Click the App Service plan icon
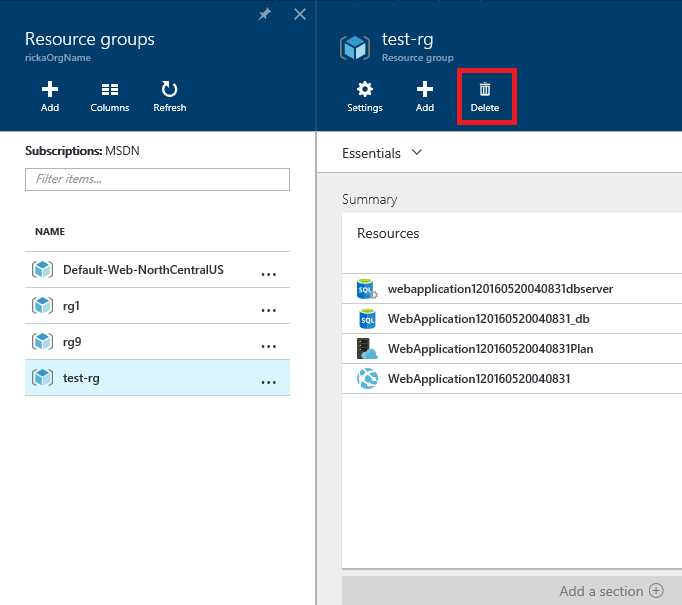This screenshot has height=605, width=682. pyautogui.click(x=367, y=349)
